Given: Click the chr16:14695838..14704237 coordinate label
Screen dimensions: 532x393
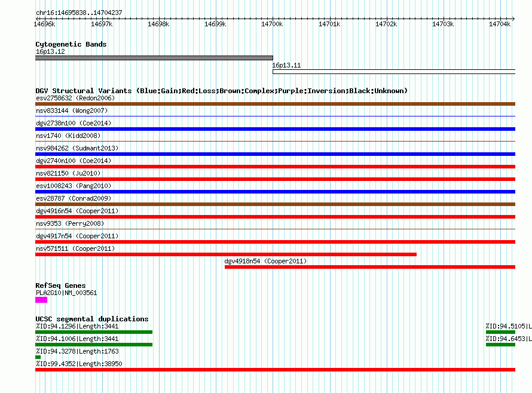Looking at the screenshot, I should 79,13.
